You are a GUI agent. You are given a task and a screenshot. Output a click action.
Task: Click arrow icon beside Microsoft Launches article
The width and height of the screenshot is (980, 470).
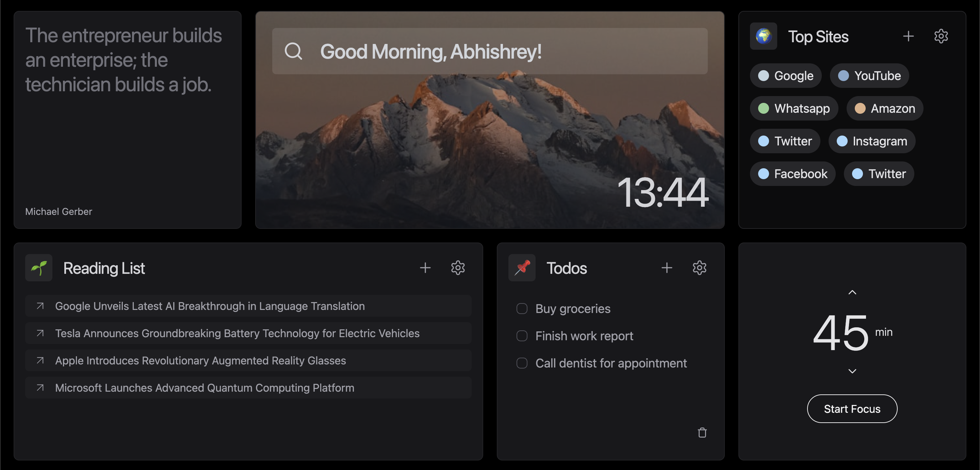pos(40,388)
